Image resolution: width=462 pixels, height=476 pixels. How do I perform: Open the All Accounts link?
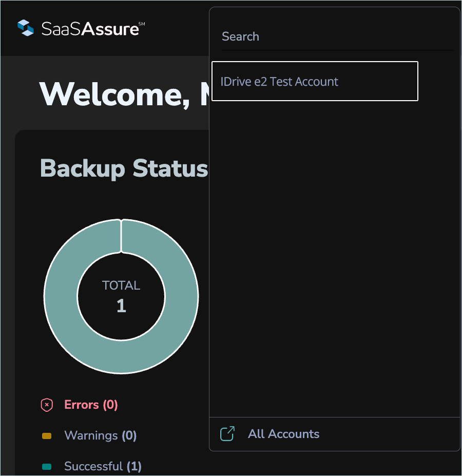(x=283, y=434)
